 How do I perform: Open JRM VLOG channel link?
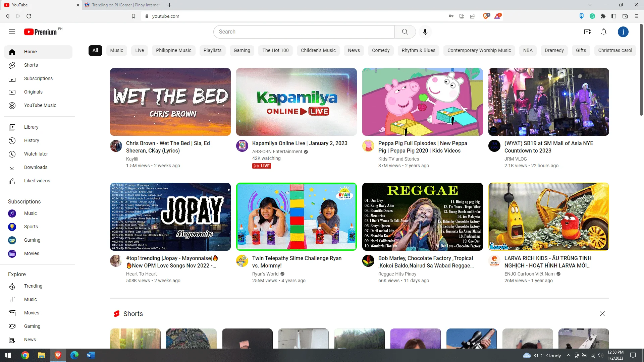pyautogui.click(x=516, y=159)
